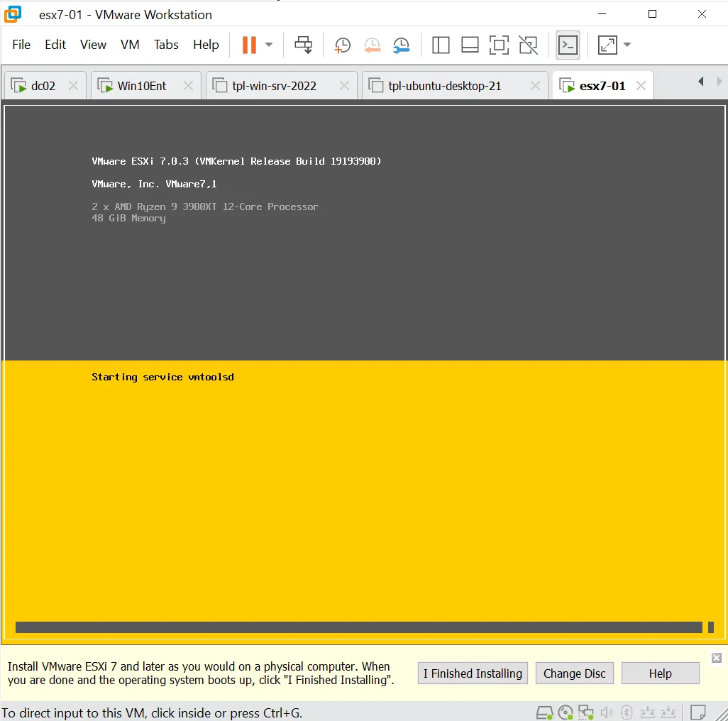The width and height of the screenshot is (728, 721).
Task: Open the Tabs menu
Action: coord(166,45)
